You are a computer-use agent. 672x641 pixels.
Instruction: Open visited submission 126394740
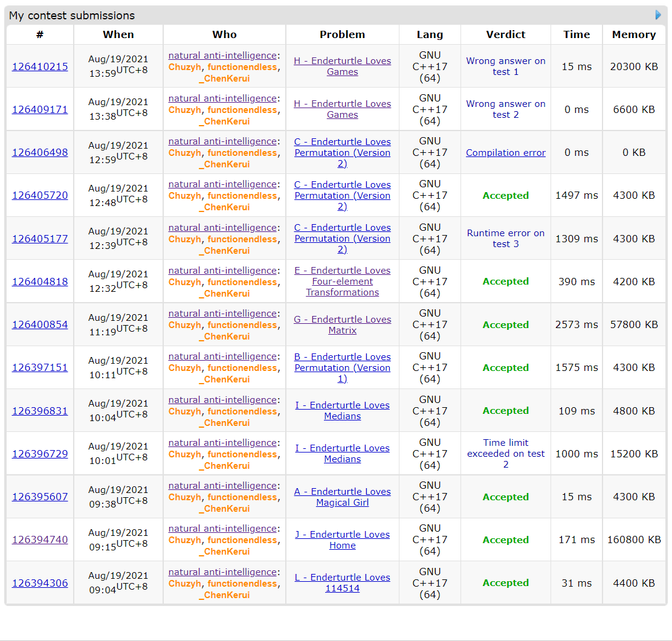pos(40,540)
